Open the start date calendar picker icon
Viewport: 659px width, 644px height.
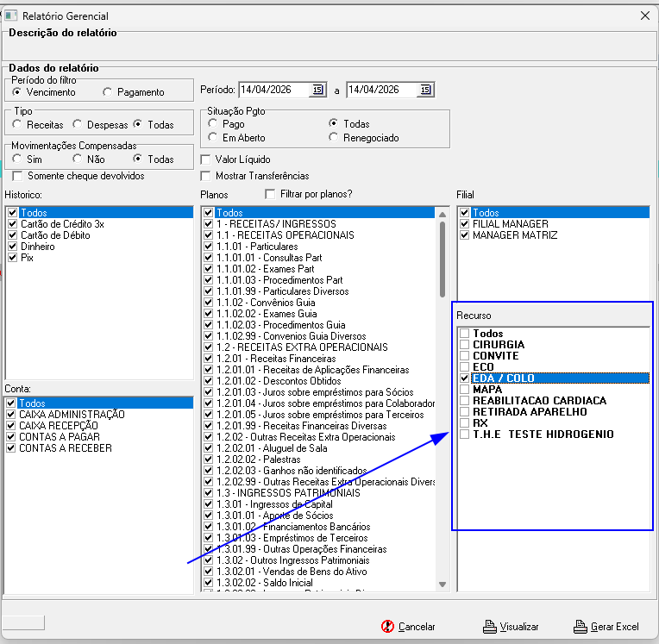(x=317, y=90)
